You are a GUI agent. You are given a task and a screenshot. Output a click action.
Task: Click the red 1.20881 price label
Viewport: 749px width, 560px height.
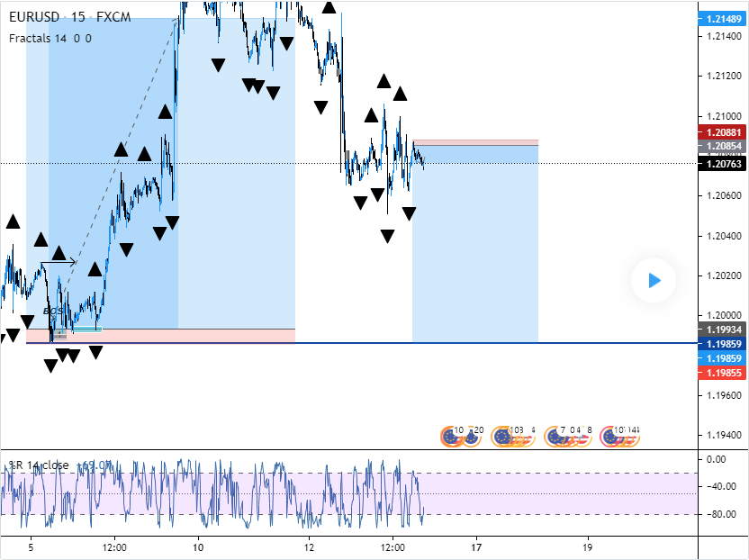pyautogui.click(x=723, y=132)
